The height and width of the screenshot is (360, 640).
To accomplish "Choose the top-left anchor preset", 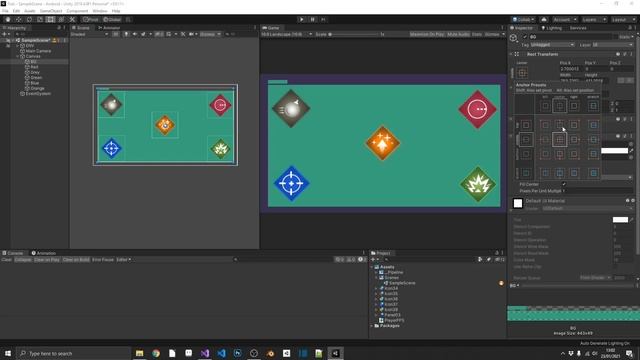I will 545,125.
